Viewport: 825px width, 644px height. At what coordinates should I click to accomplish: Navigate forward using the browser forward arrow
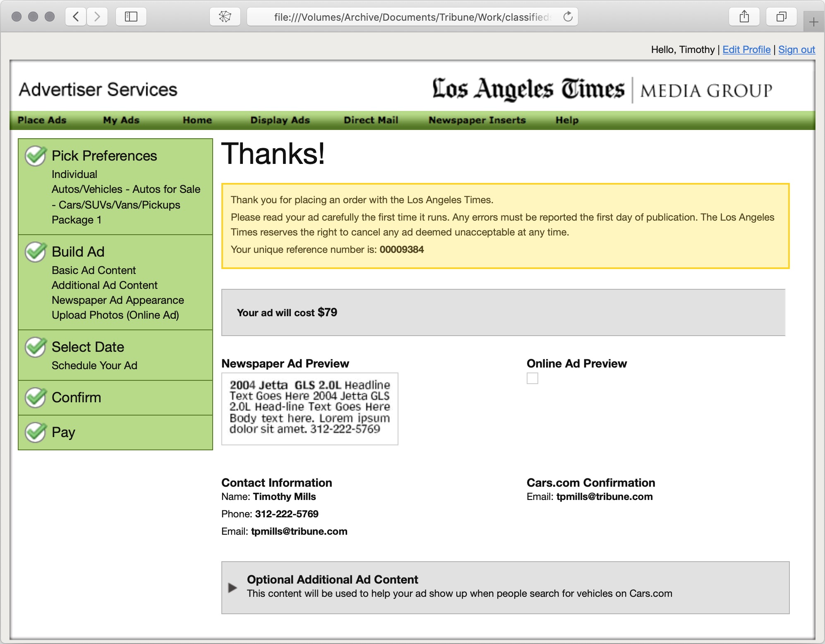pyautogui.click(x=98, y=17)
